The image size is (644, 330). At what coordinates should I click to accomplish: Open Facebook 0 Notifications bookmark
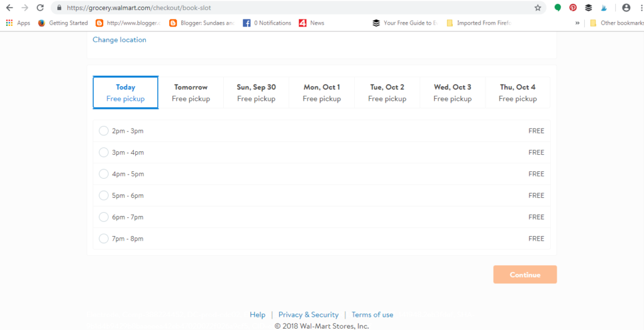[267, 23]
